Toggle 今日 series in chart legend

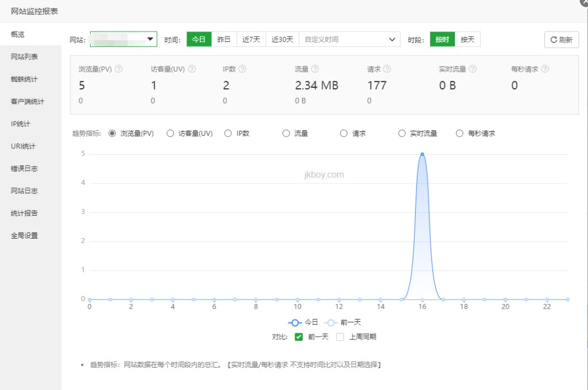(x=303, y=322)
